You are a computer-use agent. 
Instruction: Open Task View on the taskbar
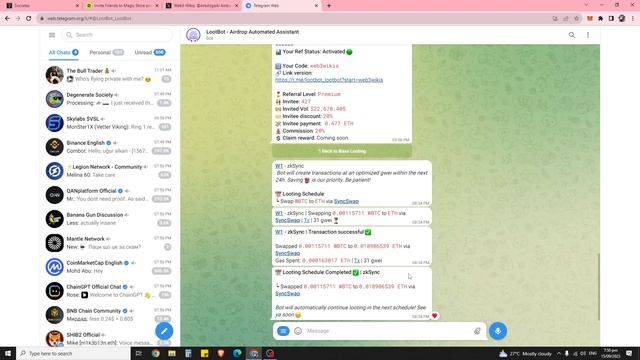tap(138, 353)
